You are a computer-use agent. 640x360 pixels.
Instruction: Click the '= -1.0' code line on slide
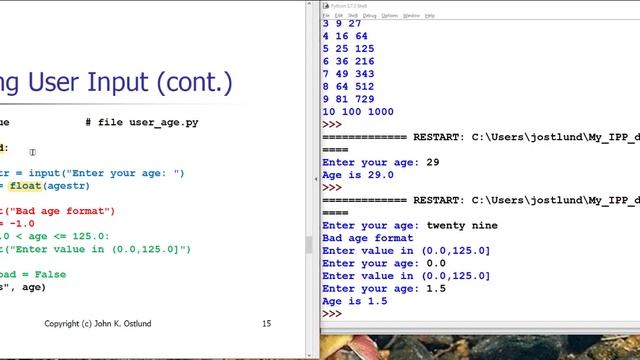pyautogui.click(x=17, y=224)
